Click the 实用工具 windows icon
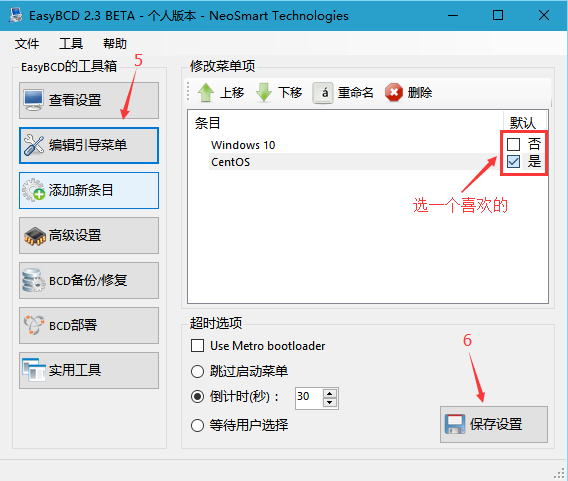Screen dimensions: 568x481 (33, 370)
